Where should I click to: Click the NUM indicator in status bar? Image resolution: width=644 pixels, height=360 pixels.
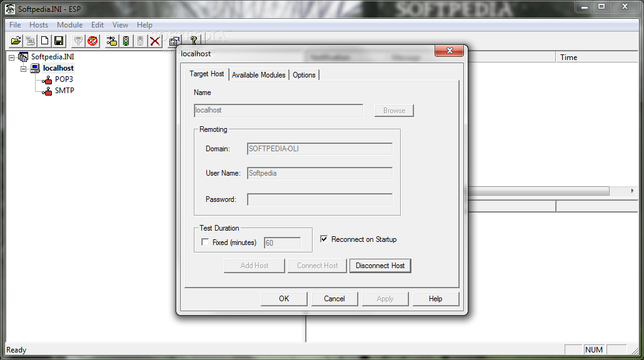pyautogui.click(x=594, y=350)
